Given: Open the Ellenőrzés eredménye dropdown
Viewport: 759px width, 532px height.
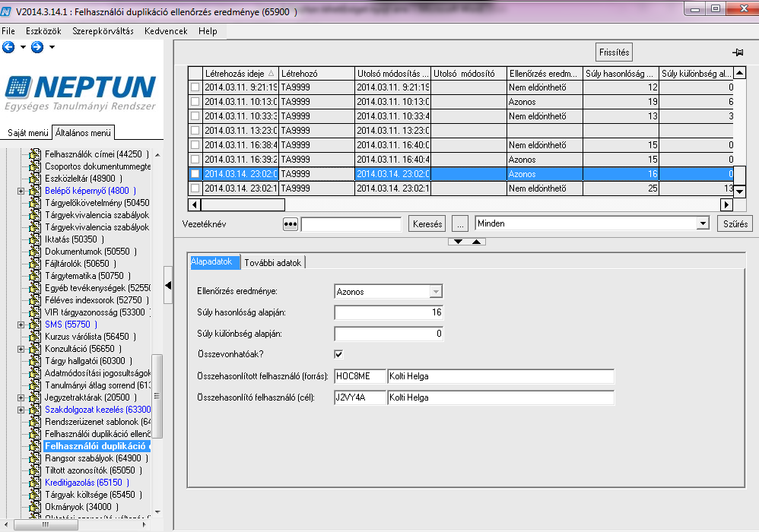Looking at the screenshot, I should tap(436, 292).
